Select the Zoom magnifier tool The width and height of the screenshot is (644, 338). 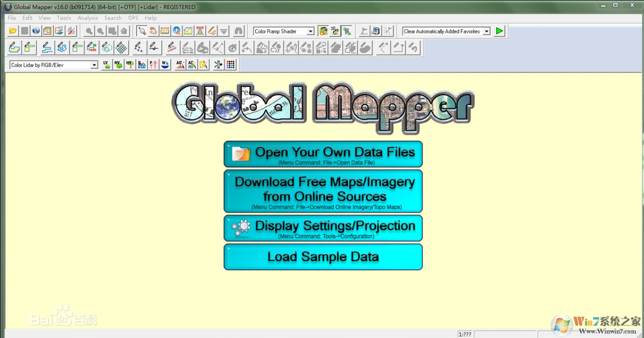click(141, 31)
